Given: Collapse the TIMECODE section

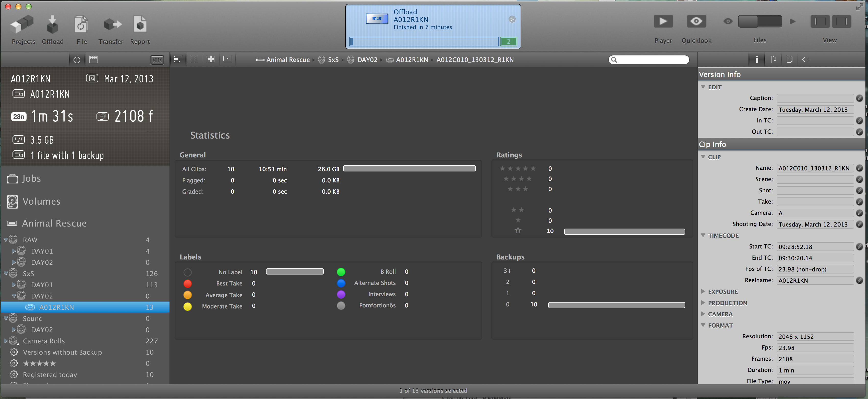Looking at the screenshot, I should pyautogui.click(x=704, y=235).
